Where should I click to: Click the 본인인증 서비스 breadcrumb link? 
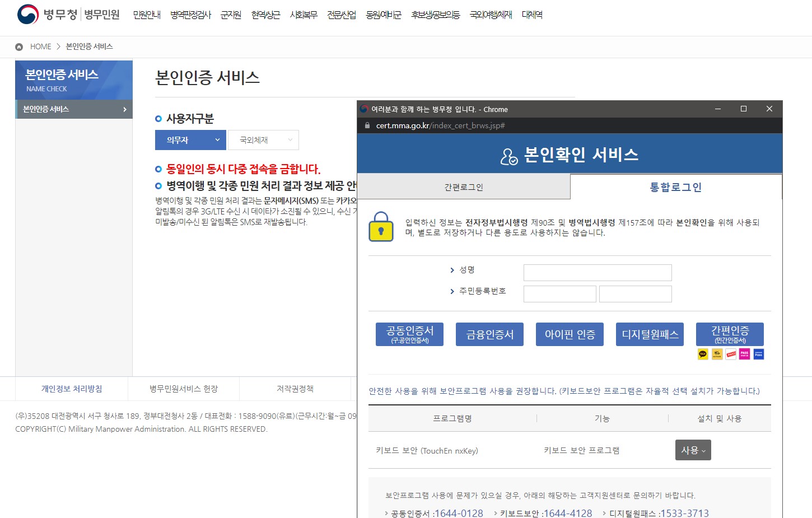(x=89, y=46)
